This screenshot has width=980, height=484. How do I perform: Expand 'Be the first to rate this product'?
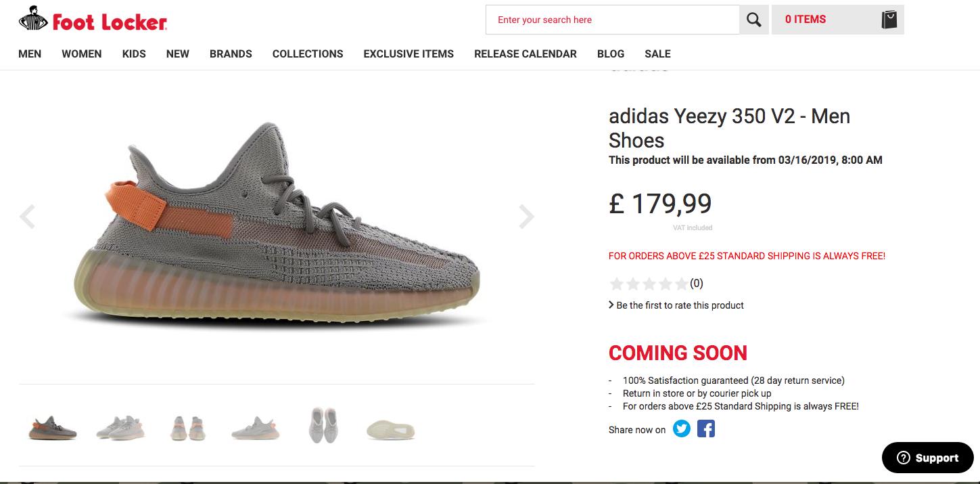(x=676, y=305)
